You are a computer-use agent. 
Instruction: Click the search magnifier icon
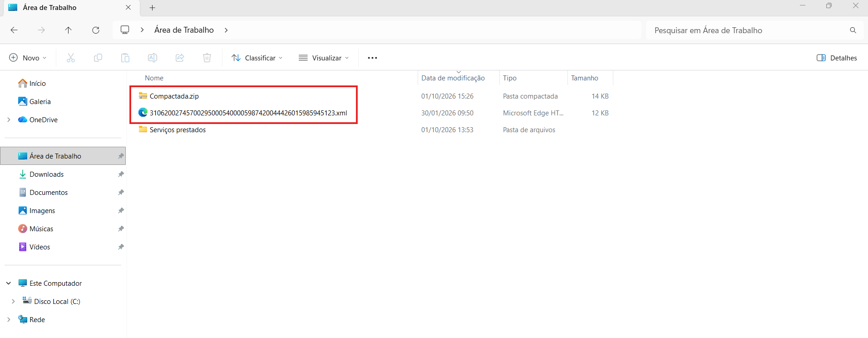pyautogui.click(x=853, y=30)
